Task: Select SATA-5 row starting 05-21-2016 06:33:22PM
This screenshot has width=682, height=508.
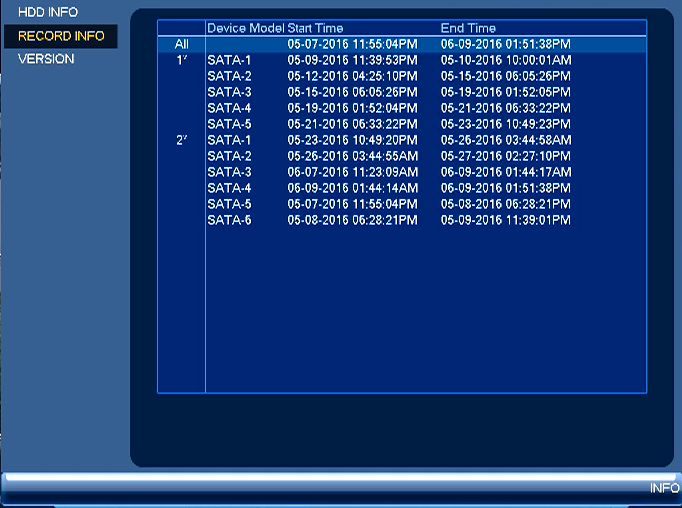Action: click(402, 124)
